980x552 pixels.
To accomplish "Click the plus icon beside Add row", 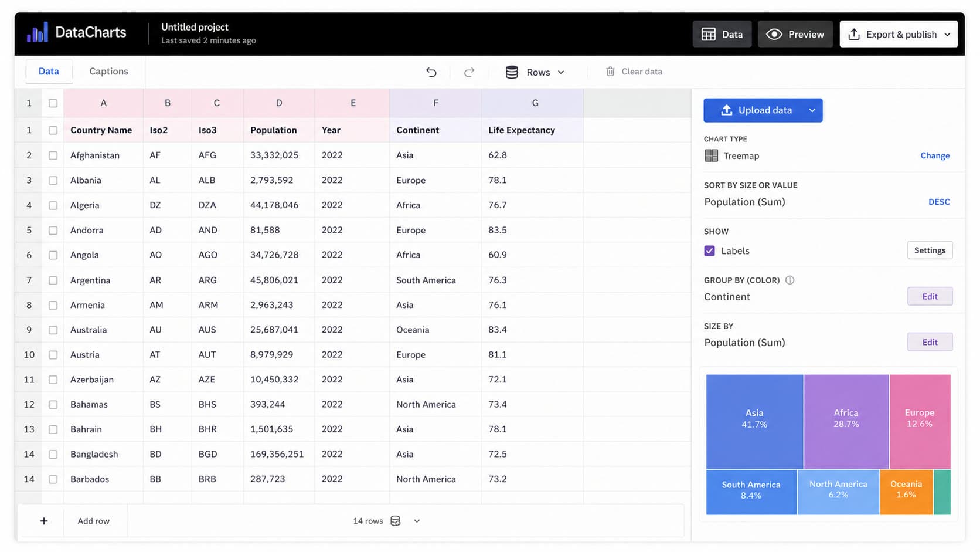I will tap(44, 521).
